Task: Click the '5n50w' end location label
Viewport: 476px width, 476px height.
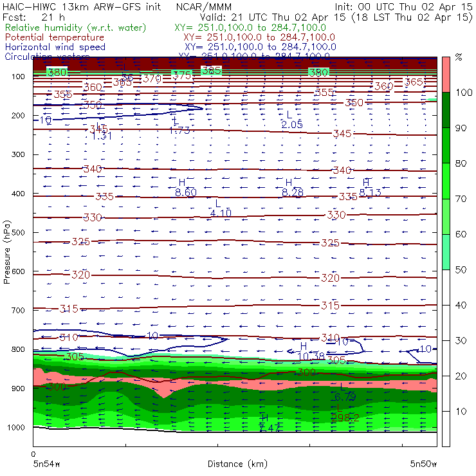Action: click(x=423, y=464)
